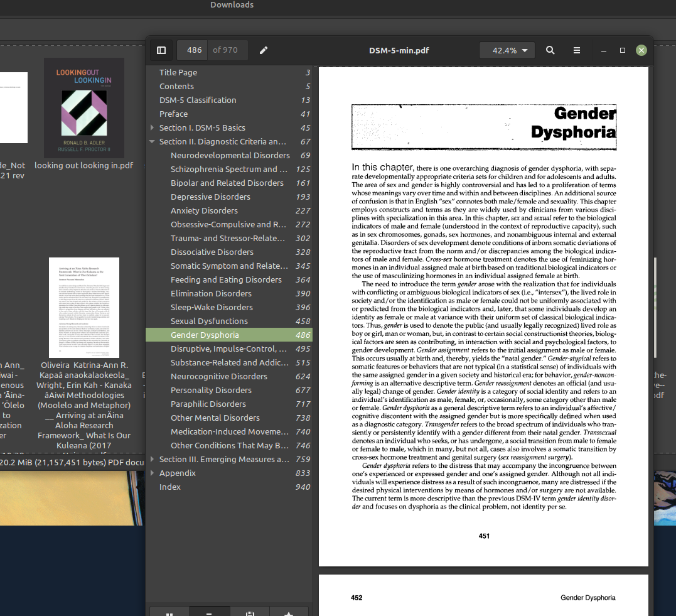
Task: Select Neurocognitive Disorders chapter
Action: (x=229, y=376)
